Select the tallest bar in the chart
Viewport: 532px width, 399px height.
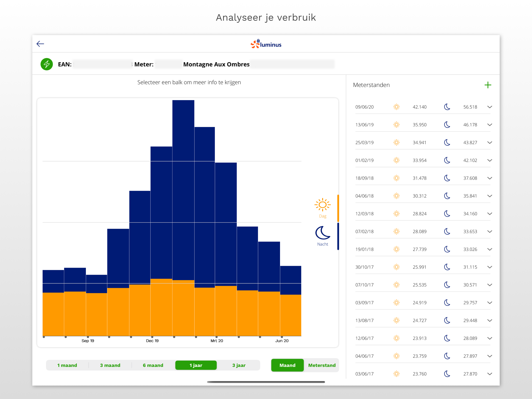183,192
